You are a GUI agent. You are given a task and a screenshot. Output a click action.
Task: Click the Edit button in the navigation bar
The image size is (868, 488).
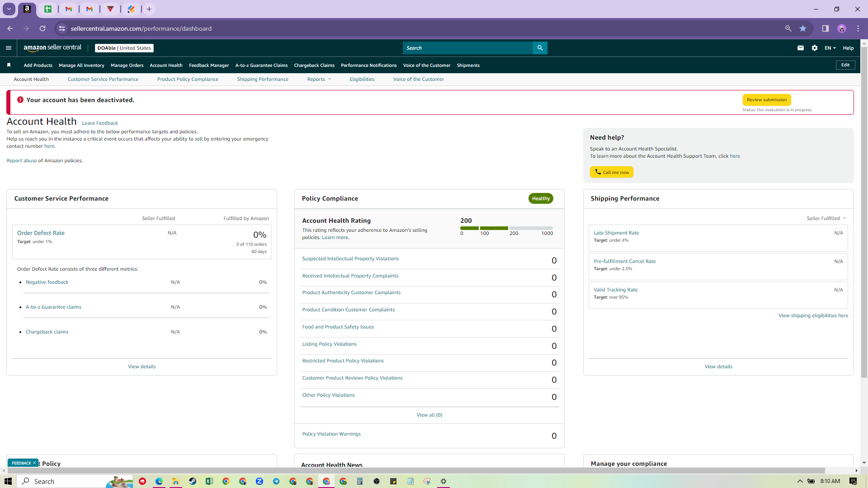click(x=845, y=65)
